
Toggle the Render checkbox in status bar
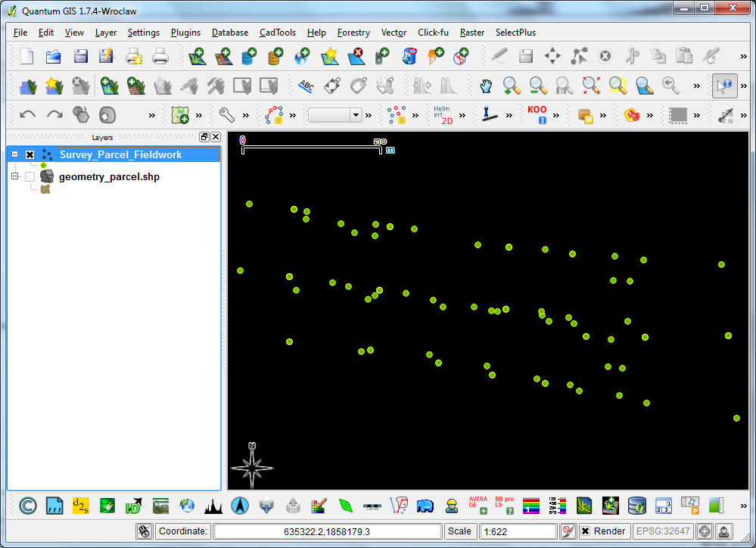point(585,531)
